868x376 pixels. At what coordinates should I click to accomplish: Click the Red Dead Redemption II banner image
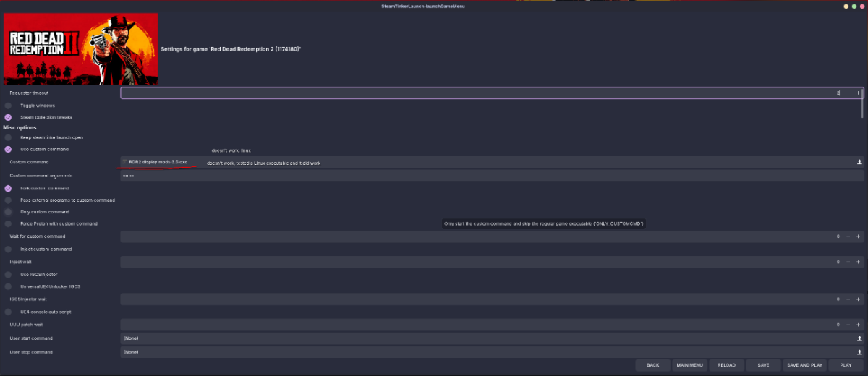[80, 49]
